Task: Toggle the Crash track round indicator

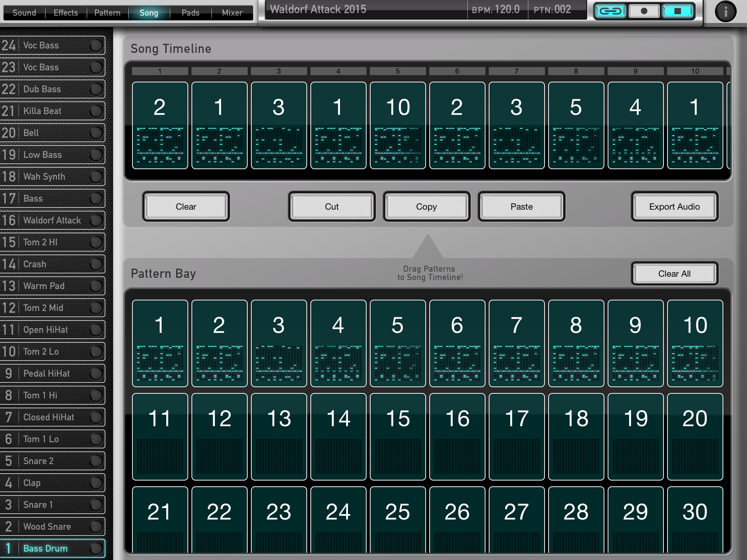Action: 96,264
